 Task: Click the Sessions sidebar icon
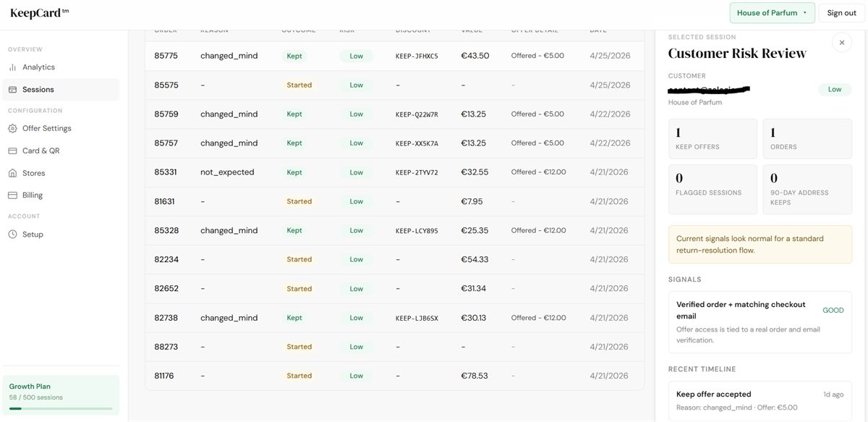(12, 90)
